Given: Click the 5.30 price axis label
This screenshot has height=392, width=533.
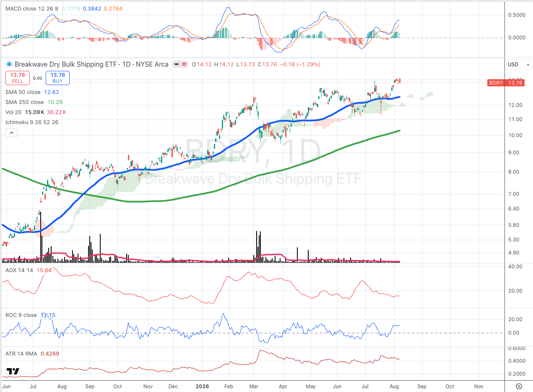Looking at the screenshot, I should tap(515, 240).
